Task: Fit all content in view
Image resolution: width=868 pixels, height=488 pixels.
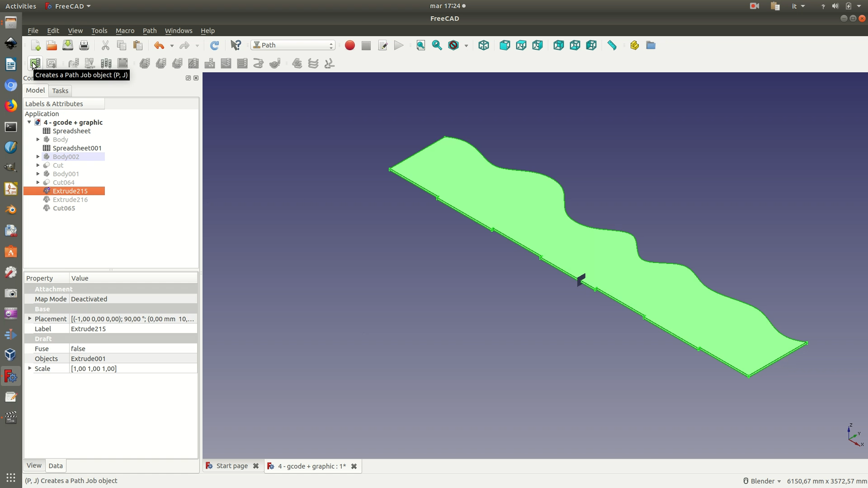Action: [421, 45]
